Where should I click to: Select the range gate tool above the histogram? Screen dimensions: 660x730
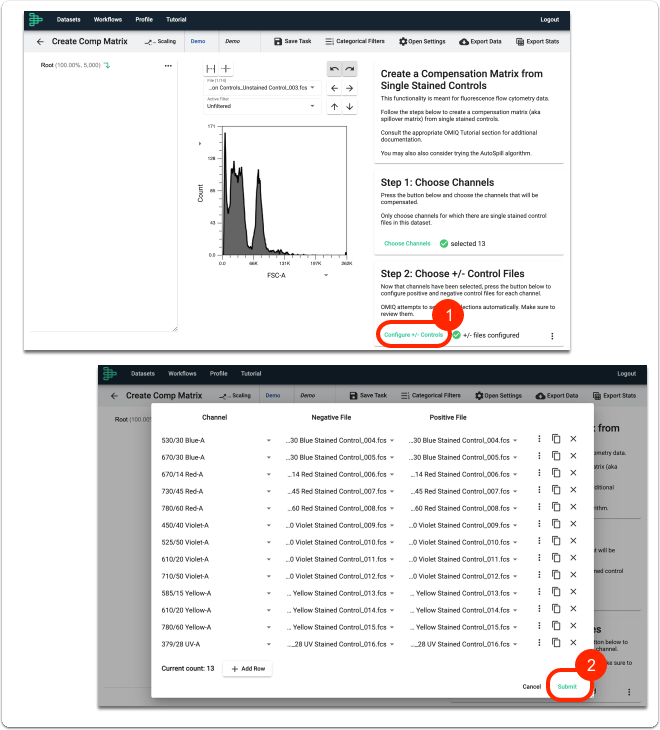(x=211, y=69)
